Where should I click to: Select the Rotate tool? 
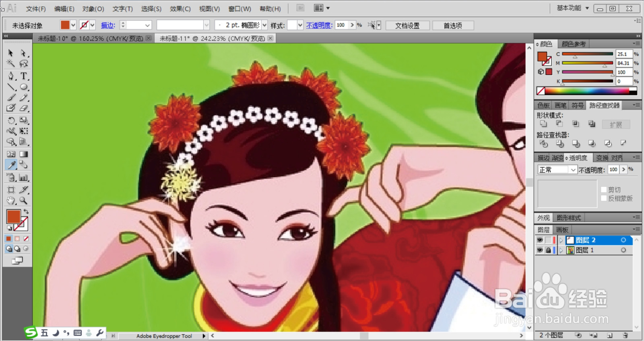point(11,120)
